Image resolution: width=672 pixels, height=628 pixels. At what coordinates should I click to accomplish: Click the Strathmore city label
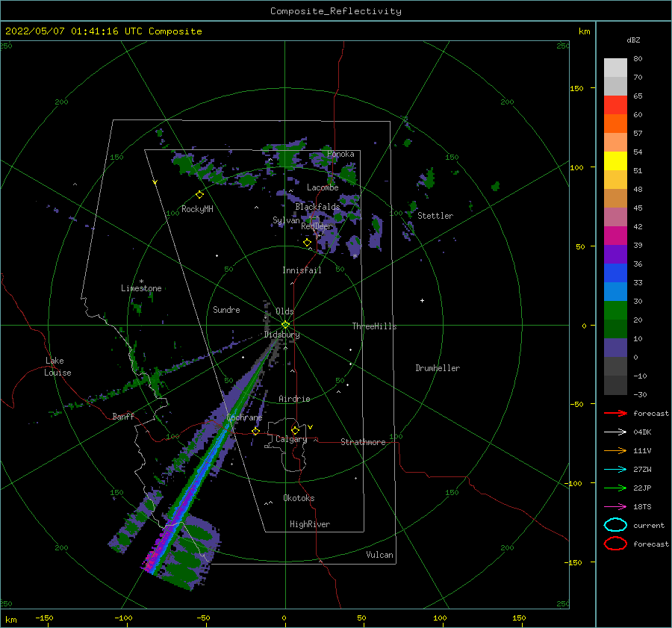(363, 442)
